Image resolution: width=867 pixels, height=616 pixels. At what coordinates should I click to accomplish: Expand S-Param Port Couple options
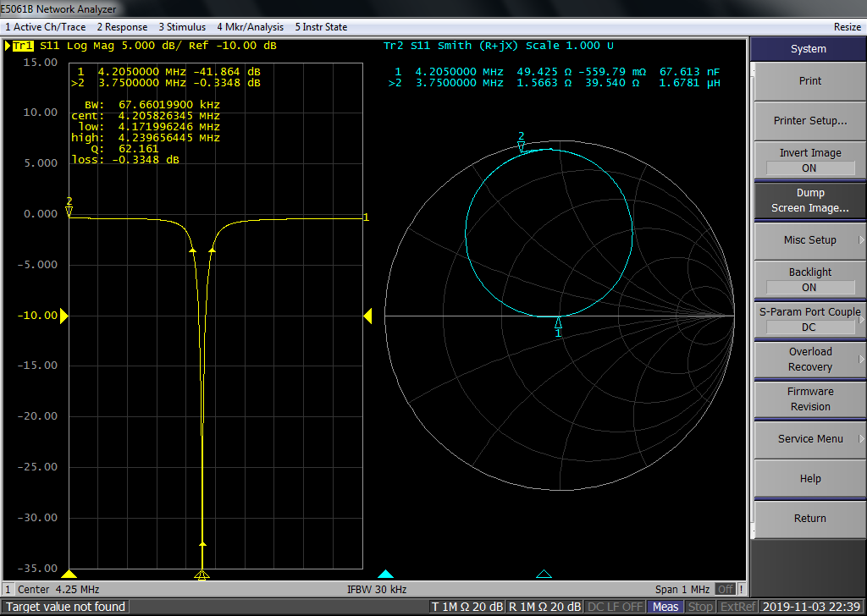[809, 319]
